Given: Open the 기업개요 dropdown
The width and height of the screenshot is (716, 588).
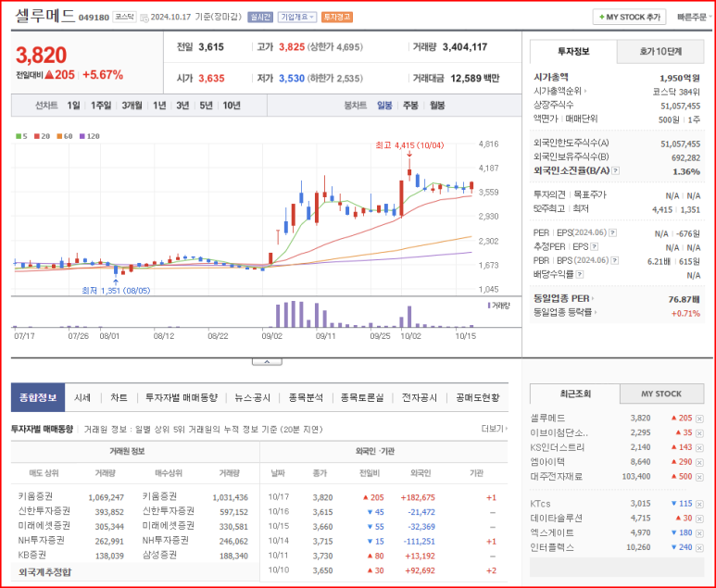Looking at the screenshot, I should tap(297, 18).
